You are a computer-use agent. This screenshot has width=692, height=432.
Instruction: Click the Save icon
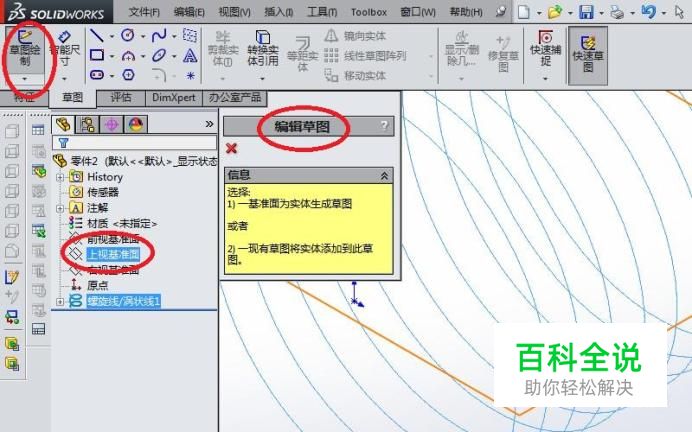click(586, 12)
